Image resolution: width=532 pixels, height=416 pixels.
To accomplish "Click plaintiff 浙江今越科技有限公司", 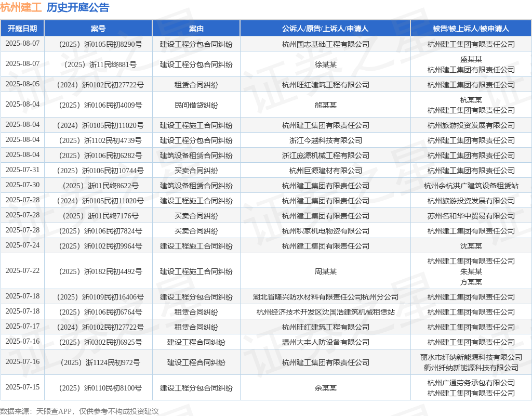I will [325, 140].
